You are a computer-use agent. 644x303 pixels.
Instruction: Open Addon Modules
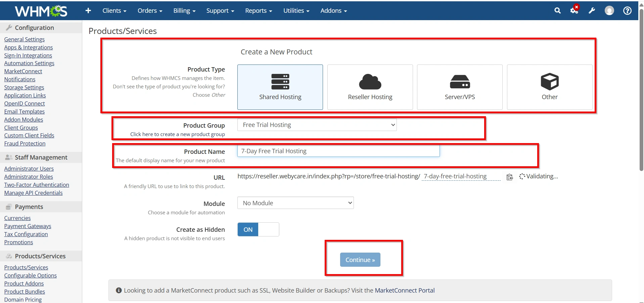[24, 120]
